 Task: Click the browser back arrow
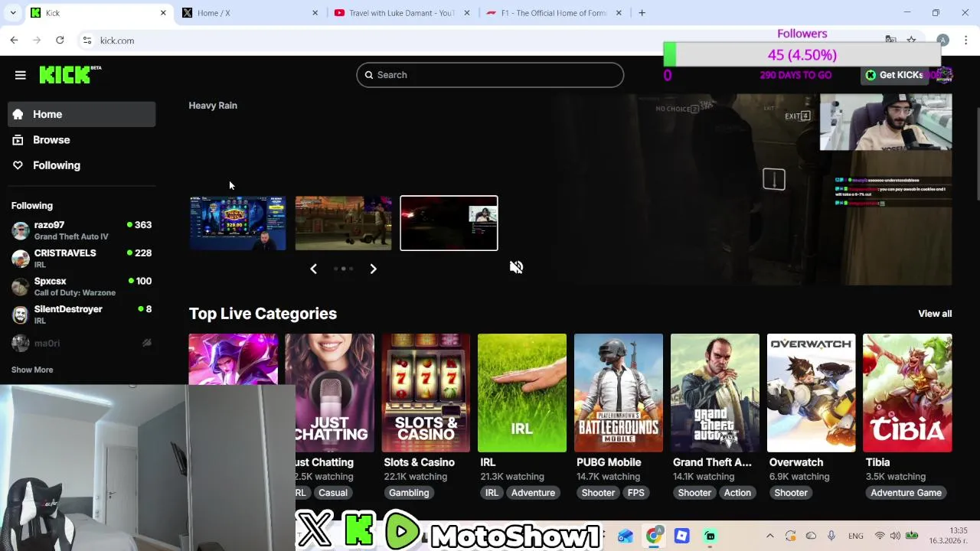pos(15,40)
